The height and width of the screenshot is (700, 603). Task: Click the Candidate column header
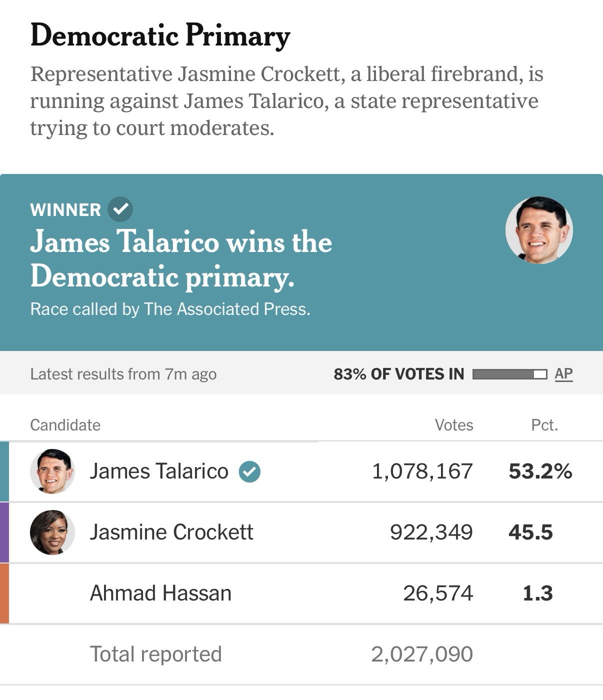(x=65, y=425)
